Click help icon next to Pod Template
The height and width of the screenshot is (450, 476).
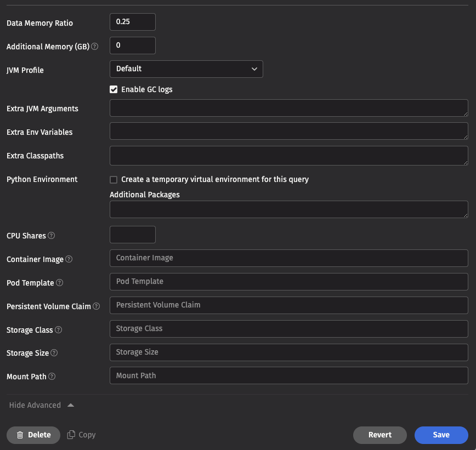click(x=60, y=283)
